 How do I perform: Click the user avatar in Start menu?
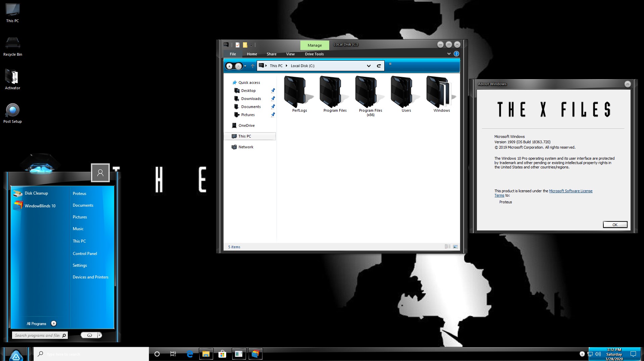[100, 173]
